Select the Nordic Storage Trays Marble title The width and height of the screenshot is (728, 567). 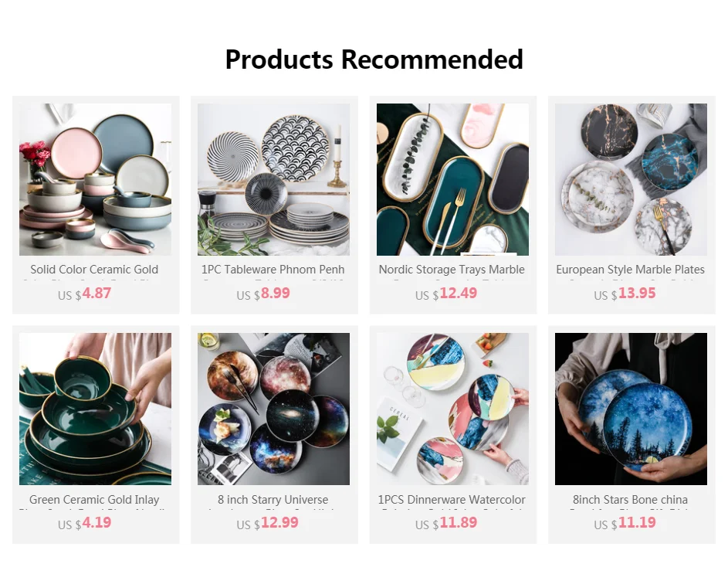pyautogui.click(x=452, y=270)
